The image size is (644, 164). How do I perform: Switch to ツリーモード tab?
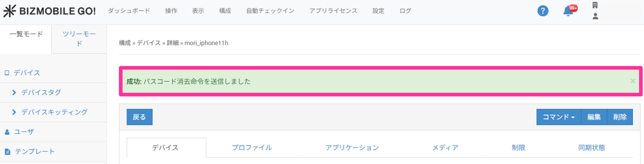(x=79, y=38)
